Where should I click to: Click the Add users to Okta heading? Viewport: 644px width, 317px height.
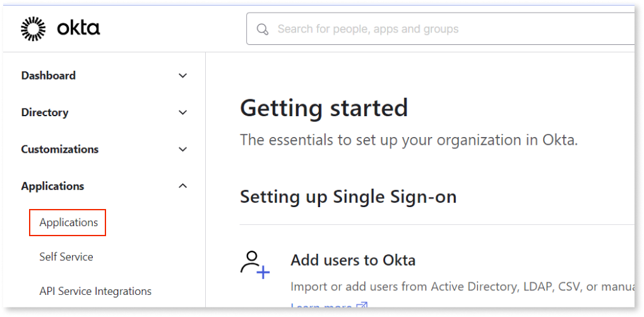click(353, 260)
